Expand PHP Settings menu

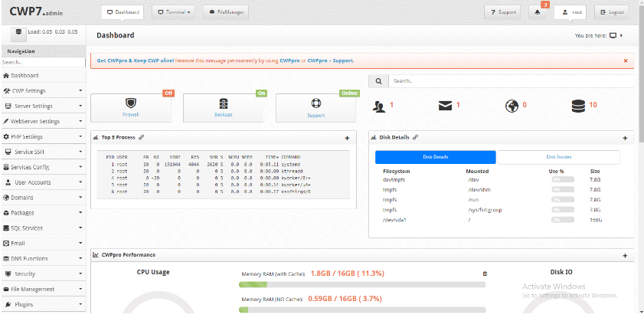43,136
